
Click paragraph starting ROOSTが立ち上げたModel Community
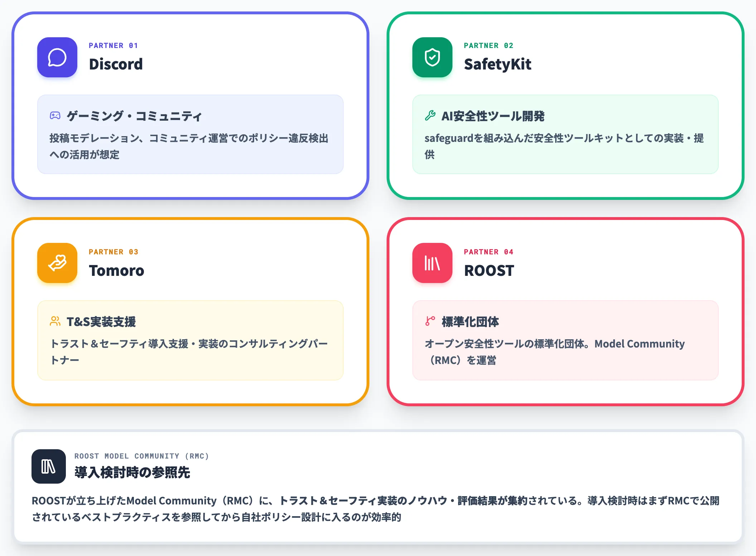[375, 509]
